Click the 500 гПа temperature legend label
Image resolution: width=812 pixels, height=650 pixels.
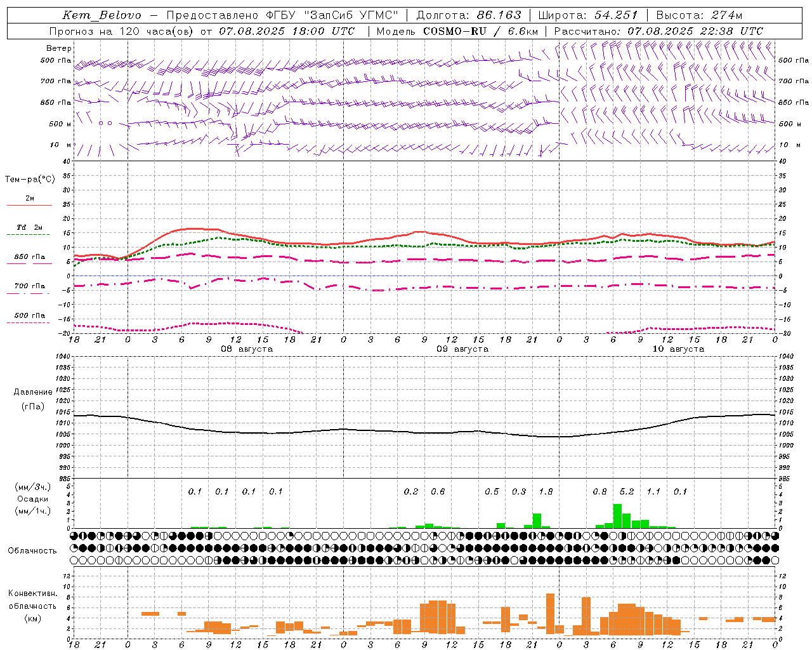[30, 315]
